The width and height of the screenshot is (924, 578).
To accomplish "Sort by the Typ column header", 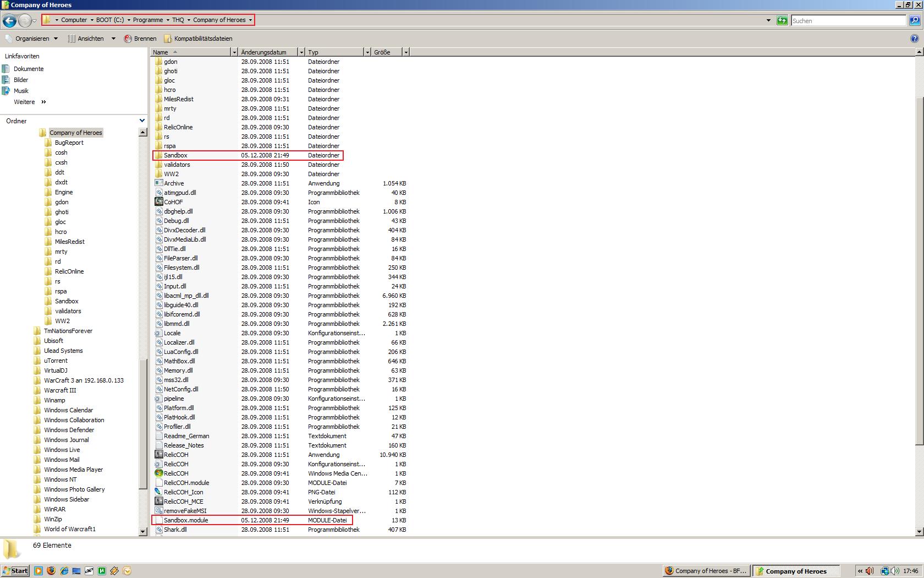I will pos(334,52).
